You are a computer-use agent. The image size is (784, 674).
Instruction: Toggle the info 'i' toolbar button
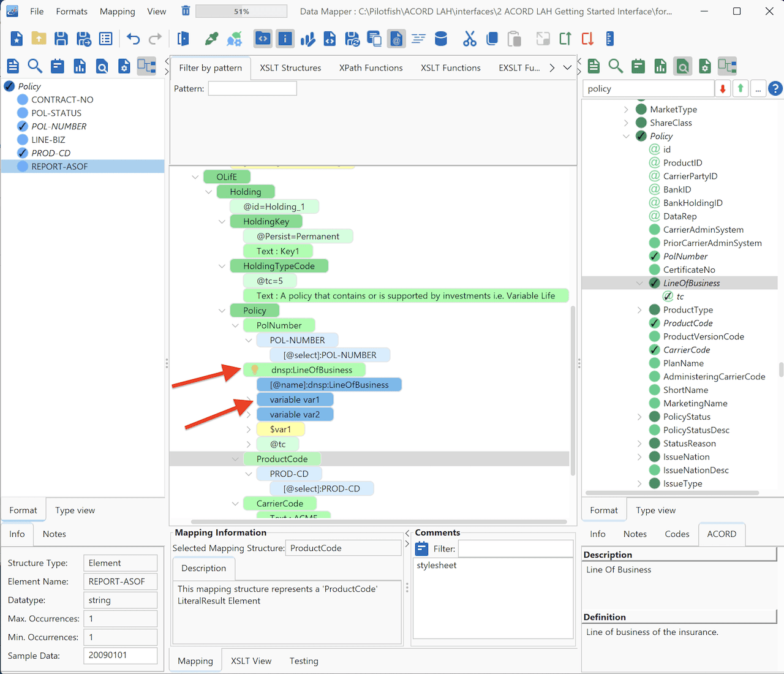tap(285, 39)
